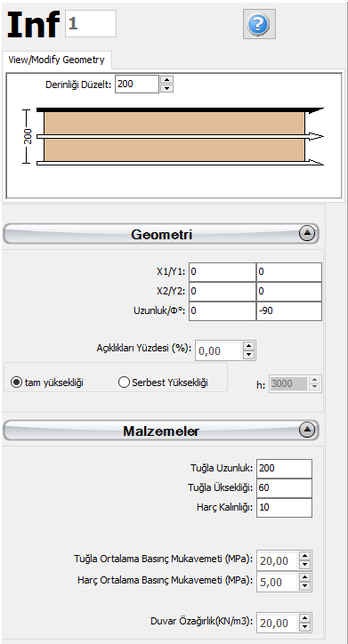Decrease Açıklıkları Yüzdesi with down arrow
The width and height of the screenshot is (348, 644).
pyautogui.click(x=248, y=355)
